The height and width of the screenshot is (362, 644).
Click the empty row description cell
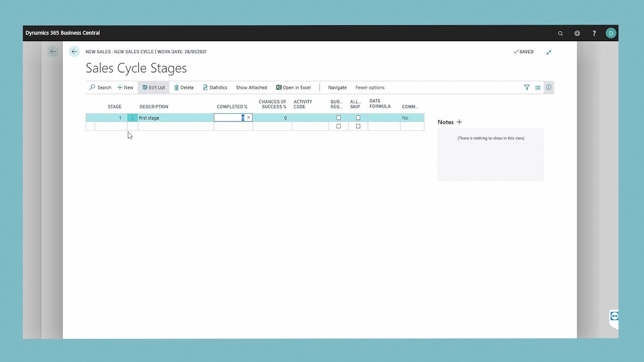(x=176, y=126)
